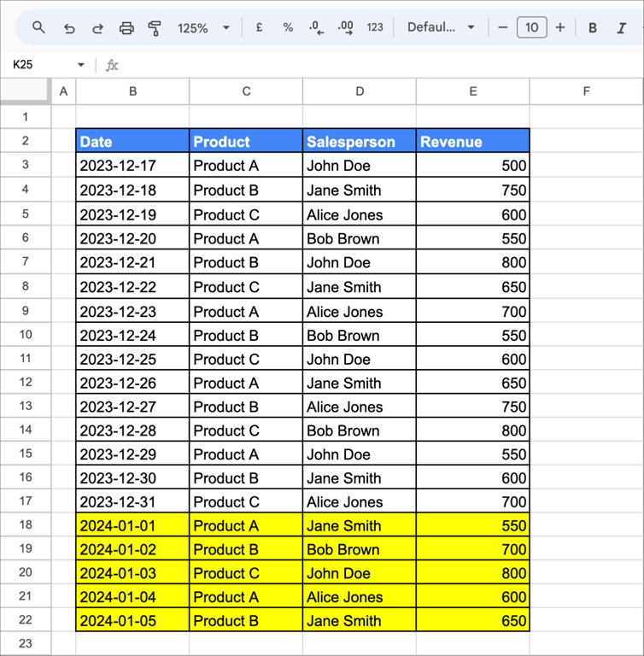Decrease font size with minus
The width and height of the screenshot is (644, 656).
(x=503, y=27)
